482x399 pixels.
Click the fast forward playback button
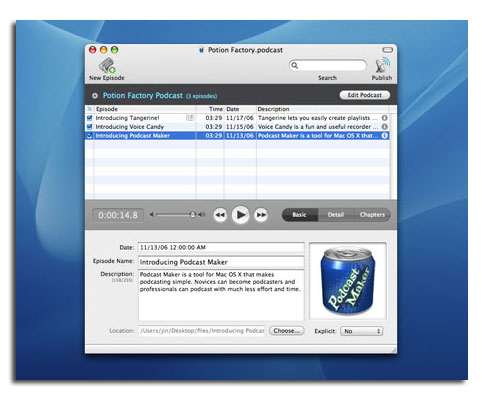(x=261, y=215)
